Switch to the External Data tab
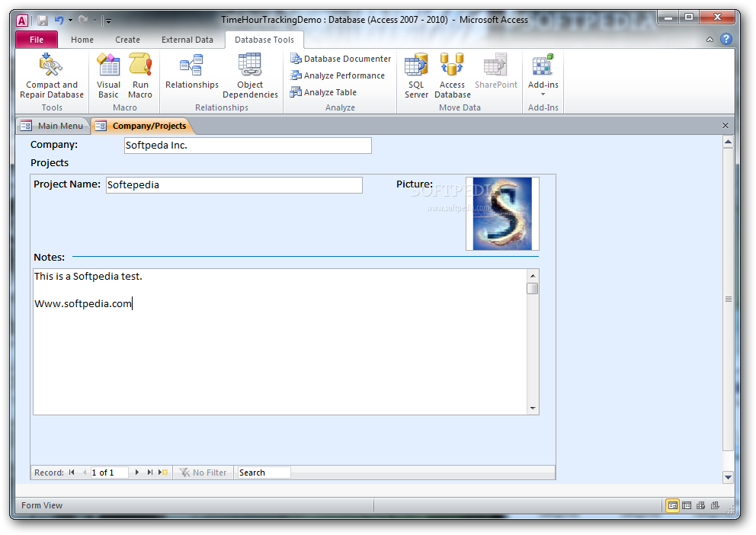 click(187, 40)
